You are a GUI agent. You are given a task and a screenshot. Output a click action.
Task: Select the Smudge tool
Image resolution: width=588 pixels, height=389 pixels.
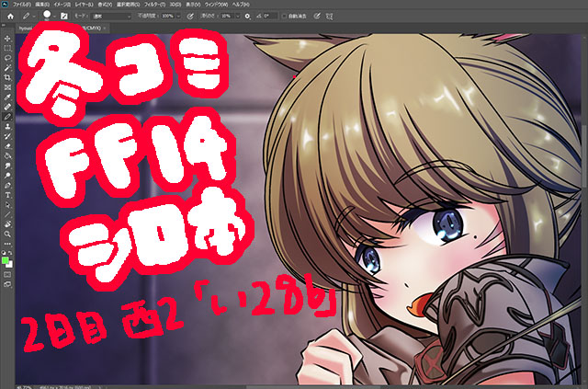coord(7,166)
